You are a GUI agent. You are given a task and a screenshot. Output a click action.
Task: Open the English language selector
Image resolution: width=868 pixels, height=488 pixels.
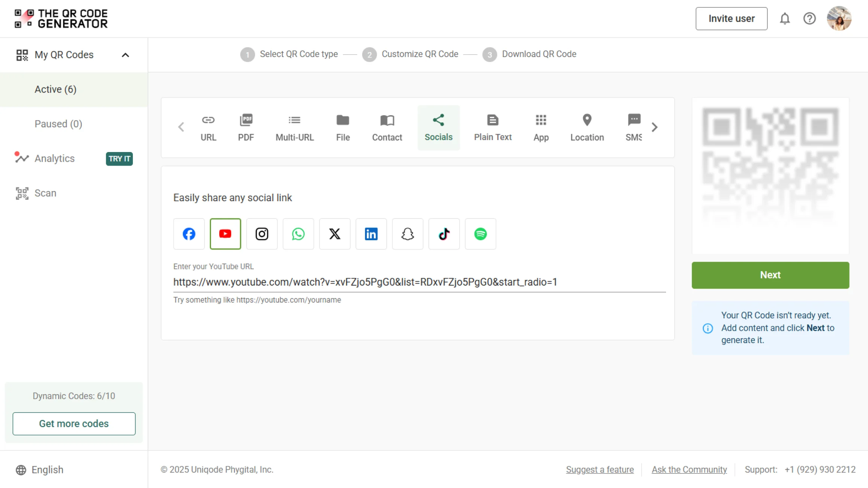(x=40, y=470)
